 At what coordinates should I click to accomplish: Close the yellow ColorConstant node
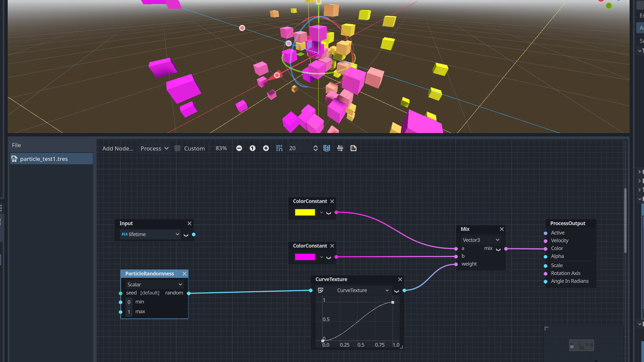coord(332,201)
